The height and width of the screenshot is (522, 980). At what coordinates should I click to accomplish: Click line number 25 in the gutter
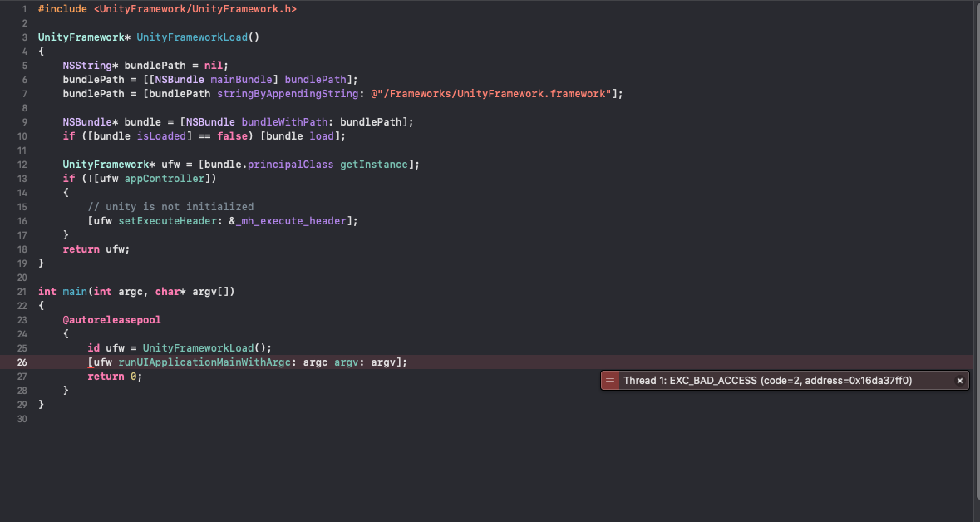pyautogui.click(x=22, y=347)
